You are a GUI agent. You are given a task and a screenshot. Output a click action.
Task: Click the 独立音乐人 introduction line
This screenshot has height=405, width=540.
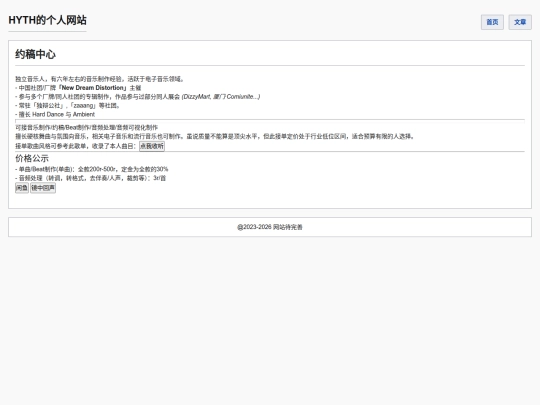(x=100, y=79)
